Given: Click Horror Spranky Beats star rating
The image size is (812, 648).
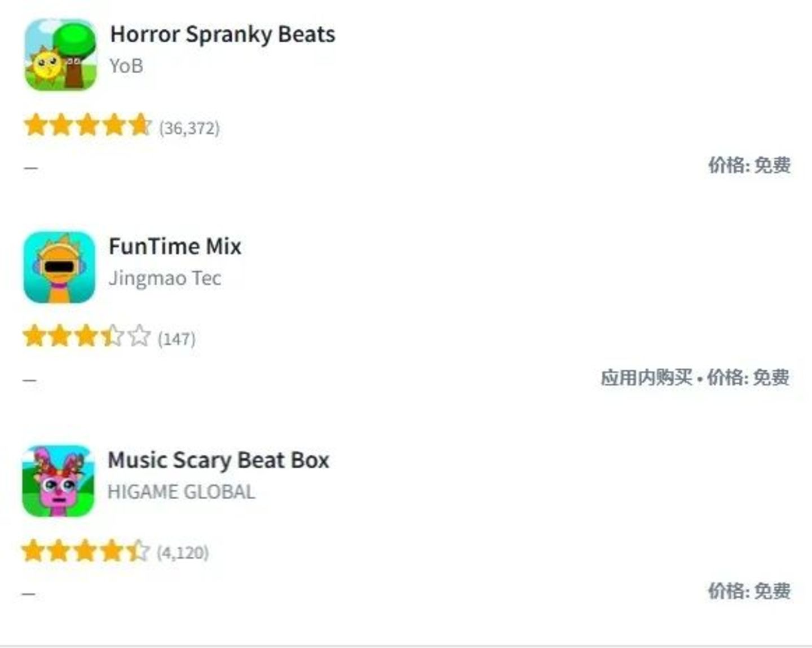Looking at the screenshot, I should 87,126.
